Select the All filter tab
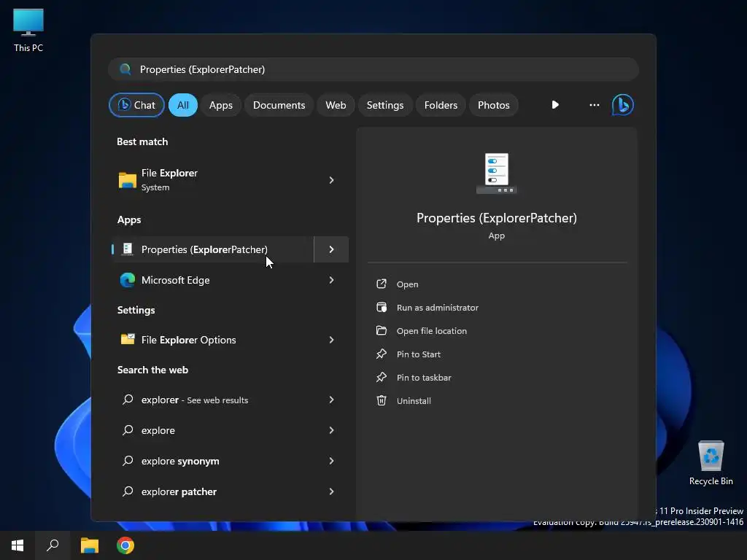747x560 pixels. [x=183, y=105]
